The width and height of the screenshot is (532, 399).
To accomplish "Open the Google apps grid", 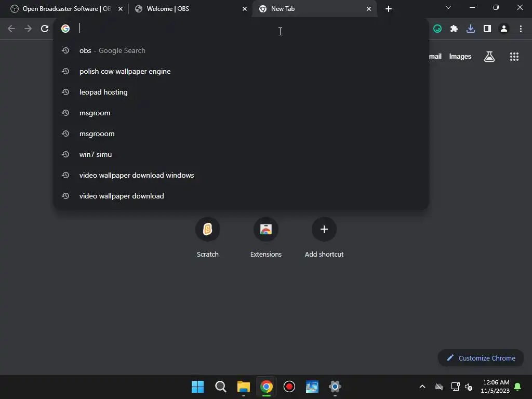I will coord(514,57).
